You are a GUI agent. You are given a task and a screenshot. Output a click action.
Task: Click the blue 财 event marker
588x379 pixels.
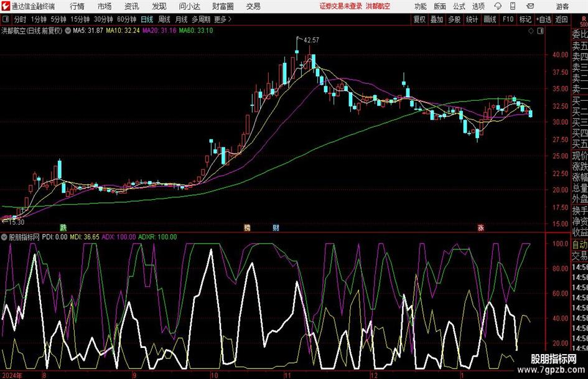[x=276, y=227]
